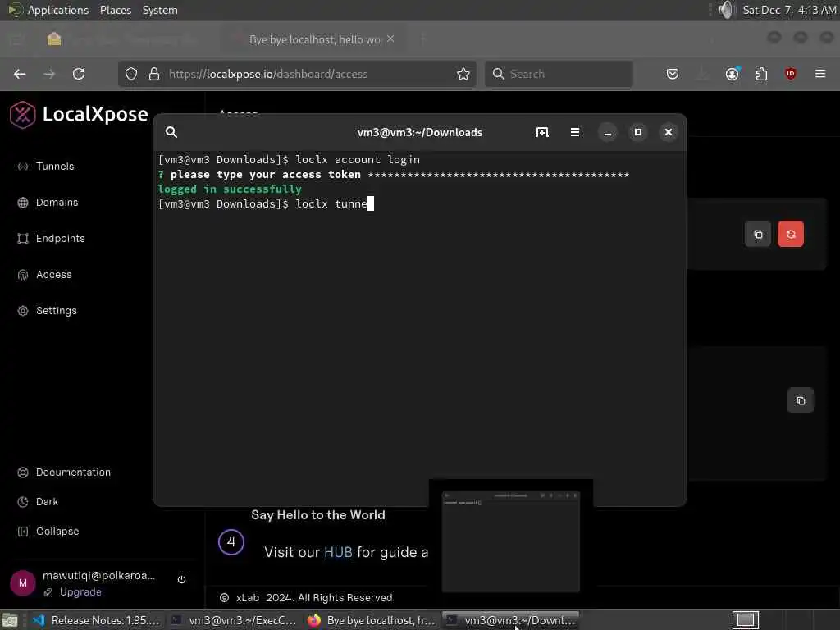Show desktop from the bottom panel
This screenshot has width=840, height=630.
coord(10,620)
